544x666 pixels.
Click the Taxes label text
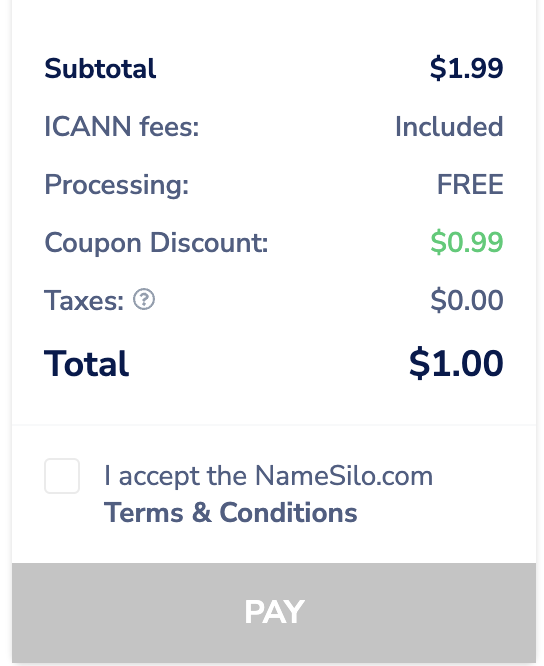tap(84, 300)
